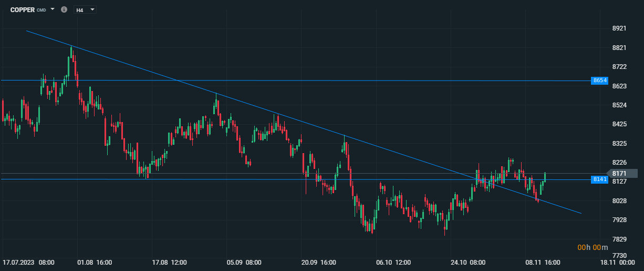Select the descending blue trendline

(304, 122)
